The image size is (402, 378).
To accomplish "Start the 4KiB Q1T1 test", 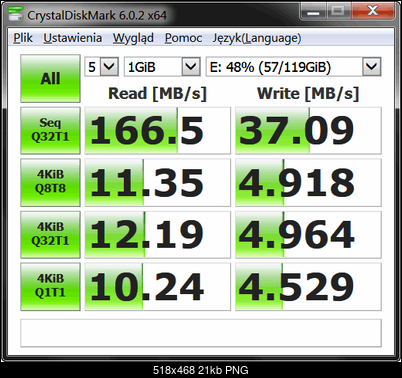I will [x=50, y=286].
